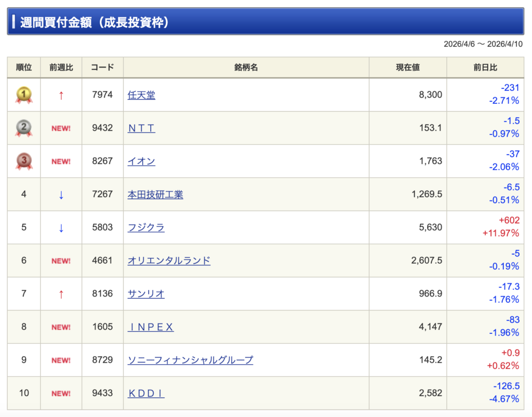Click the 前日比 column header

click(x=485, y=68)
